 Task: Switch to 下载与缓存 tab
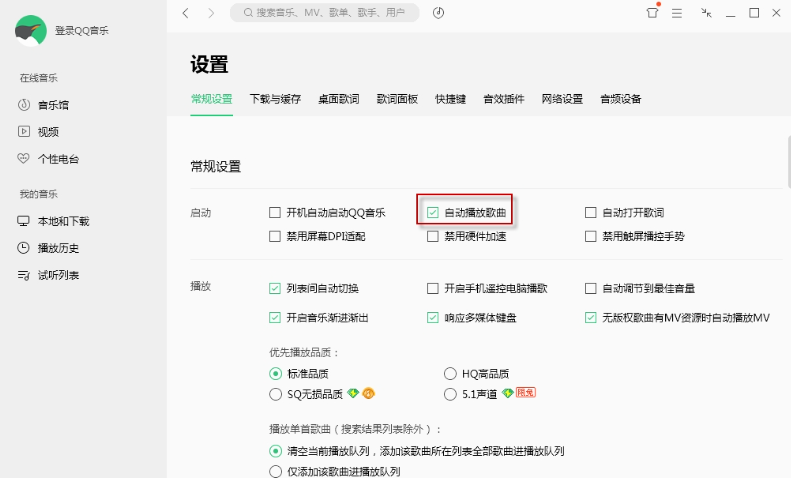[275, 99]
